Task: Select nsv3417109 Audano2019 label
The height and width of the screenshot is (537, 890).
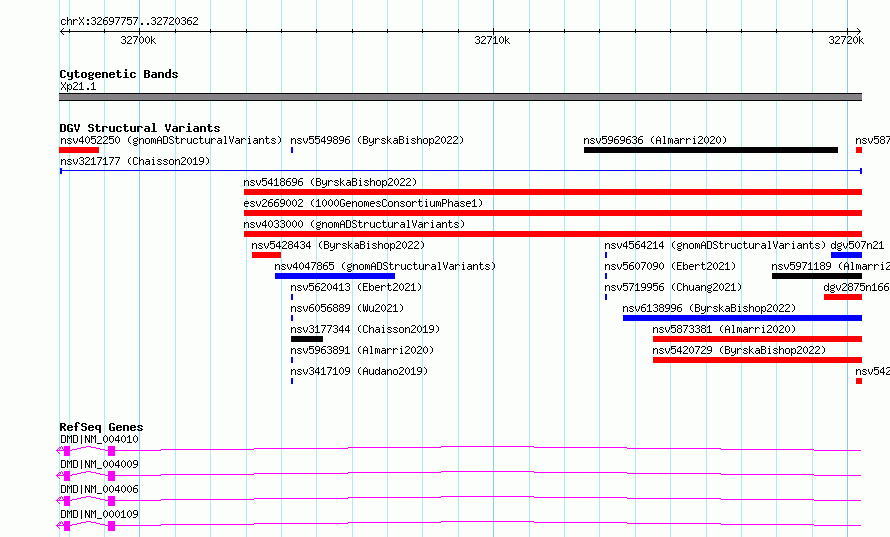Action: [359, 371]
